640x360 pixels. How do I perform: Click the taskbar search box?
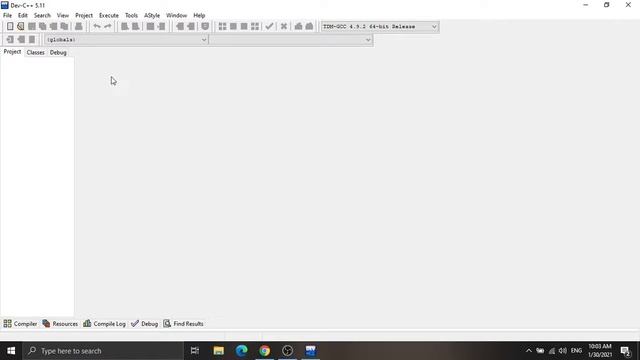(103, 351)
